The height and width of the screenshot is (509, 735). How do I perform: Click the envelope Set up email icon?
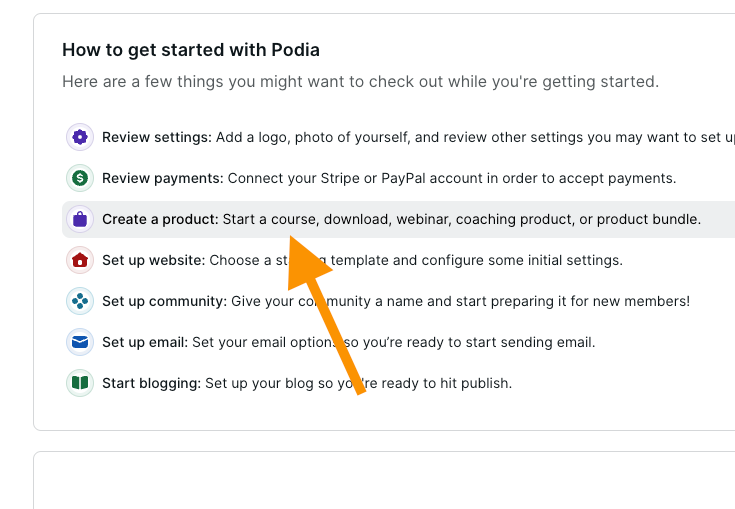pos(80,342)
